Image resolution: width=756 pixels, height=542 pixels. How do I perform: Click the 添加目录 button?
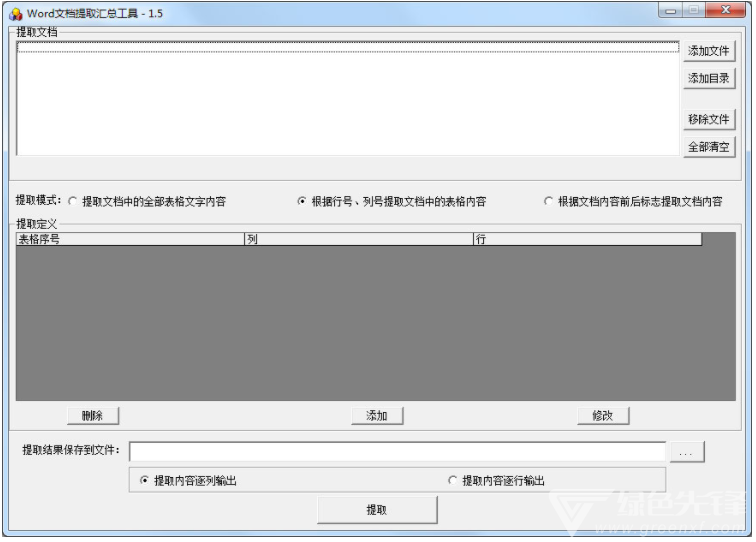[x=709, y=78]
